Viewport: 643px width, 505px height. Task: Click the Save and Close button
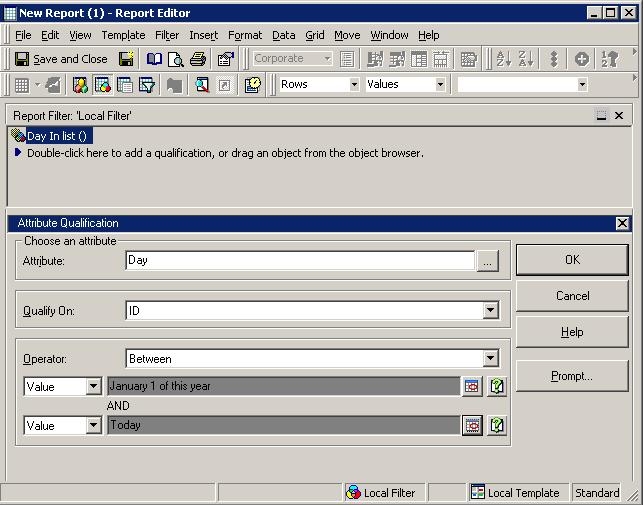[61, 59]
